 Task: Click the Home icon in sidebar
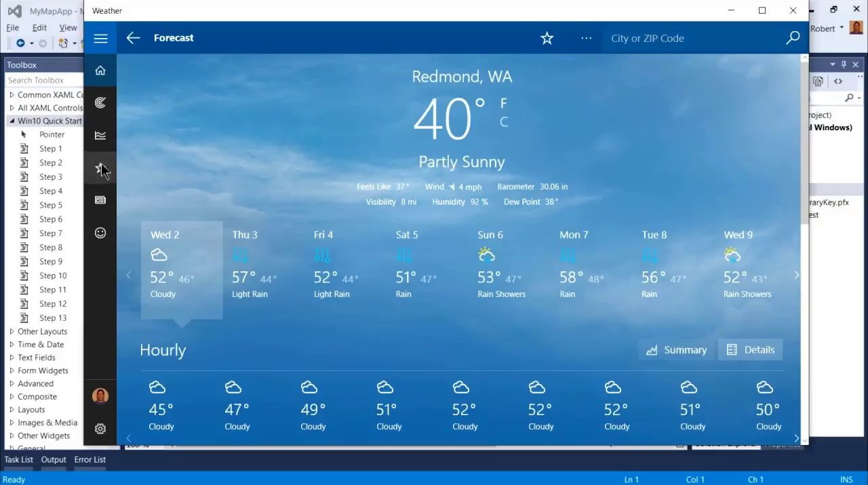(x=100, y=71)
